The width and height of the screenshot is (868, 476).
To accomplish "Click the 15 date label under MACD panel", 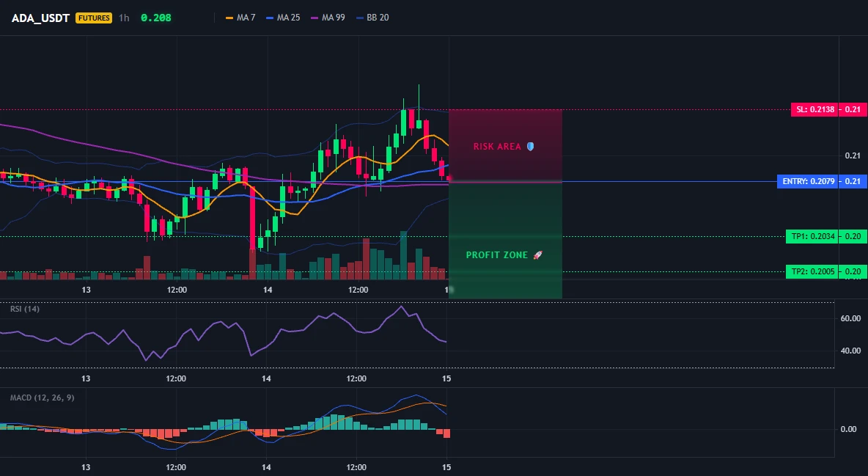I will [x=446, y=467].
